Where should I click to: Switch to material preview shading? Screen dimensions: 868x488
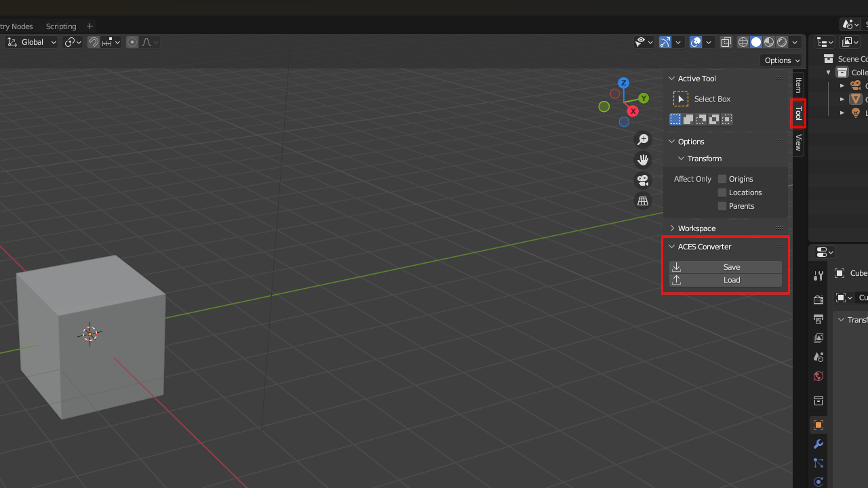point(769,42)
